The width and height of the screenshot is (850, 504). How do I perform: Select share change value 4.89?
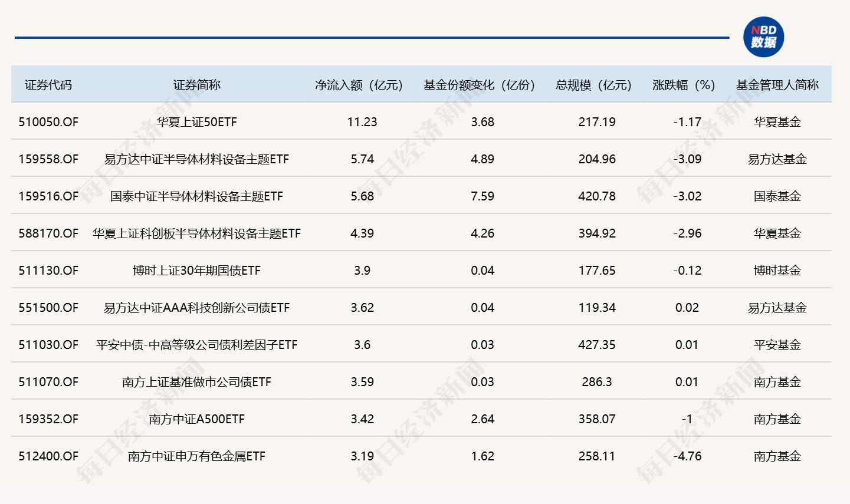pyautogui.click(x=483, y=159)
